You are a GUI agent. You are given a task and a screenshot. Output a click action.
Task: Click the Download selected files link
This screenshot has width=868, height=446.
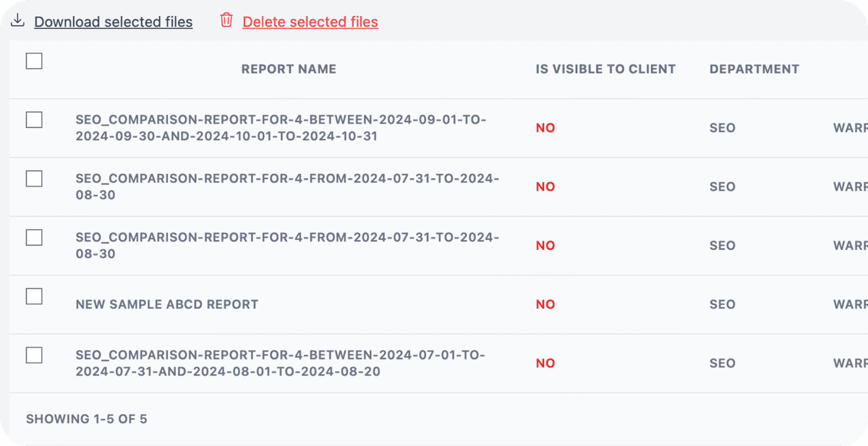click(x=114, y=22)
